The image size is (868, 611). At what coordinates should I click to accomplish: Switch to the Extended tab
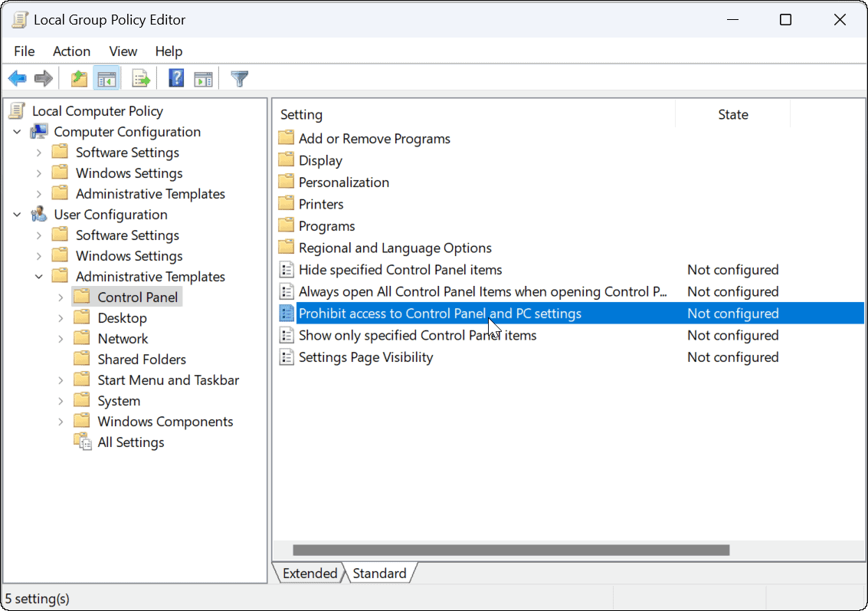click(x=310, y=573)
